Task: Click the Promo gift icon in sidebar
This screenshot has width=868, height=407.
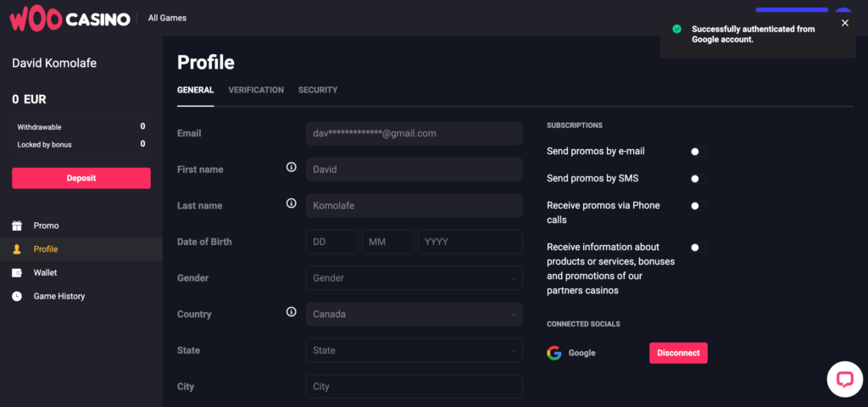Action: pyautogui.click(x=17, y=226)
